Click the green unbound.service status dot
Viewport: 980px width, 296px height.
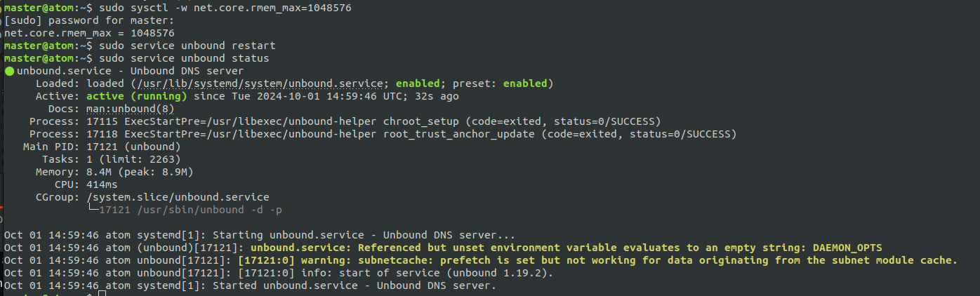pyautogui.click(x=9, y=71)
